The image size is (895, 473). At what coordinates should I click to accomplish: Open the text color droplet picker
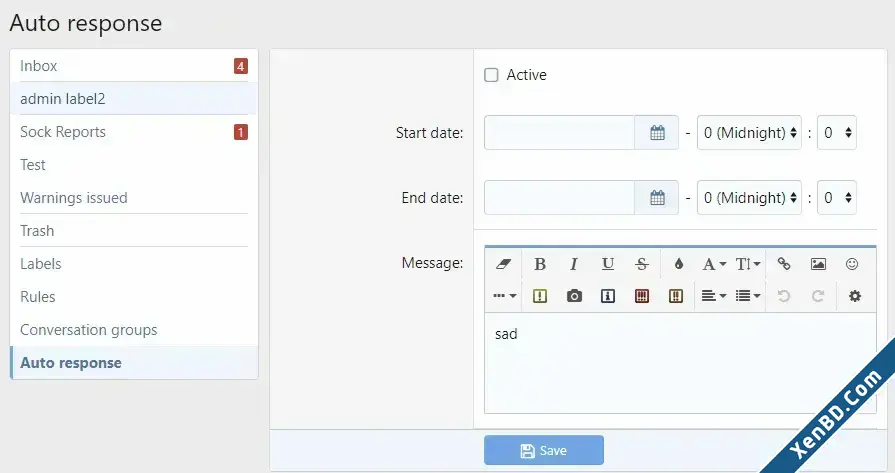pos(679,264)
